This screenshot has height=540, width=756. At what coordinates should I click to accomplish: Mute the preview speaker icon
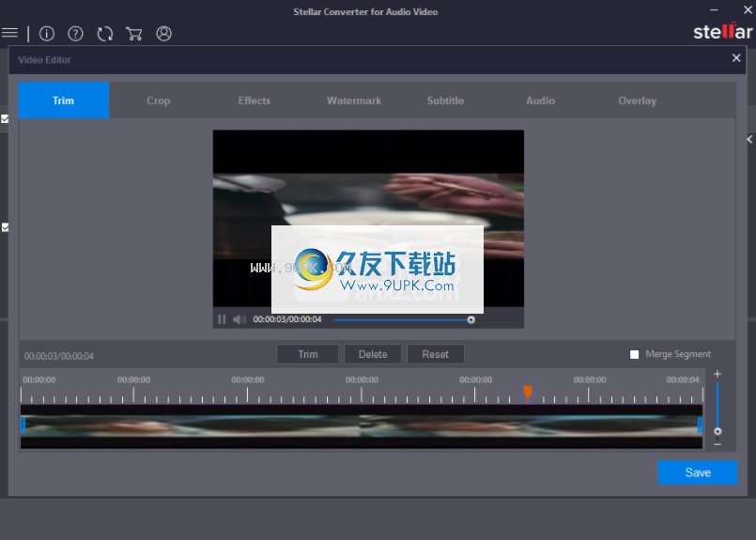[239, 319]
